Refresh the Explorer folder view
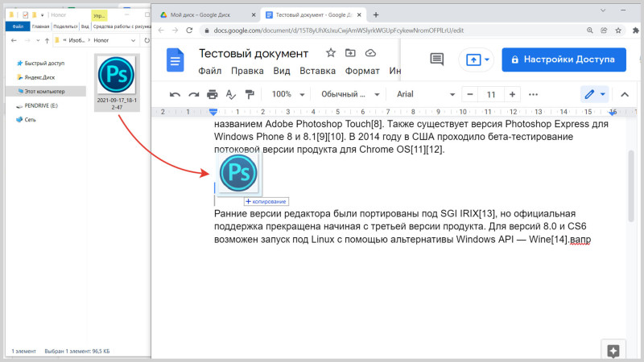 pyautogui.click(x=147, y=40)
